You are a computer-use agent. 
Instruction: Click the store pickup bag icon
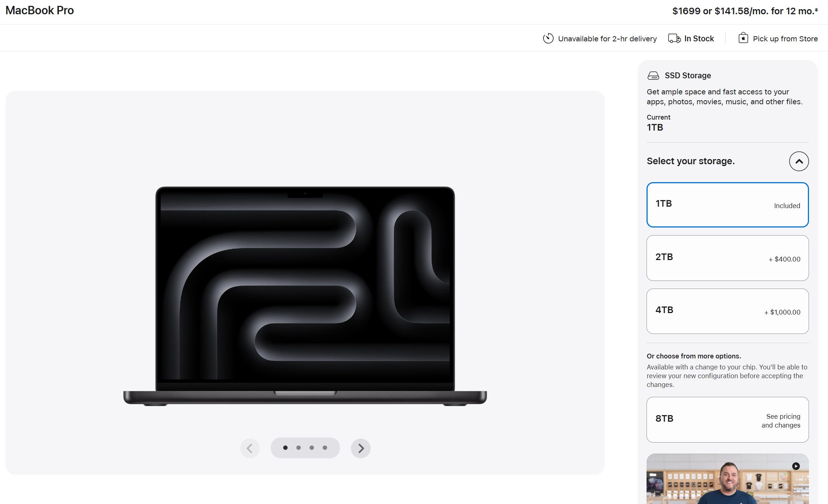743,38
